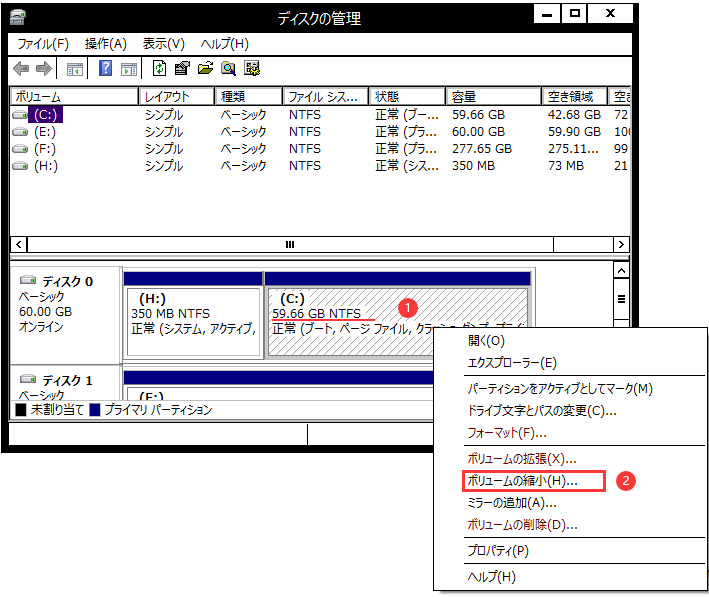This screenshot has width=709, height=597.
Task: Click the drive icon of volume (C:)
Action: tap(20, 115)
